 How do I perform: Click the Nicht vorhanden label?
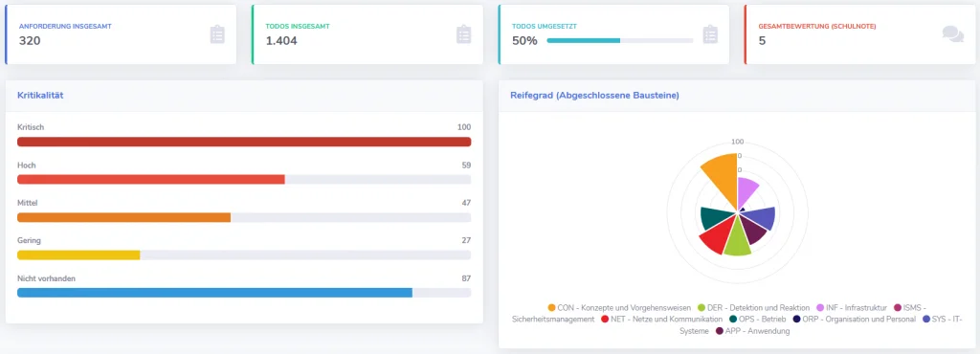click(46, 278)
